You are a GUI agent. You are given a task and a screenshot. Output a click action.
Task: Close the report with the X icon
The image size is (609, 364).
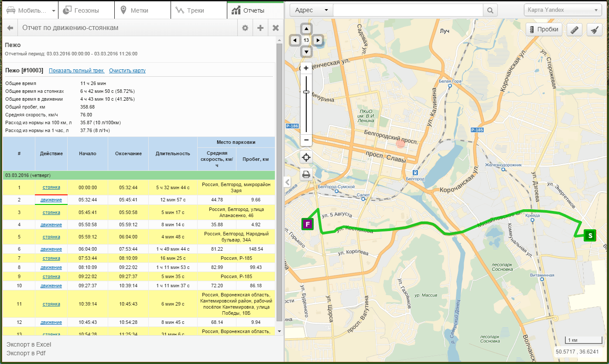[276, 28]
